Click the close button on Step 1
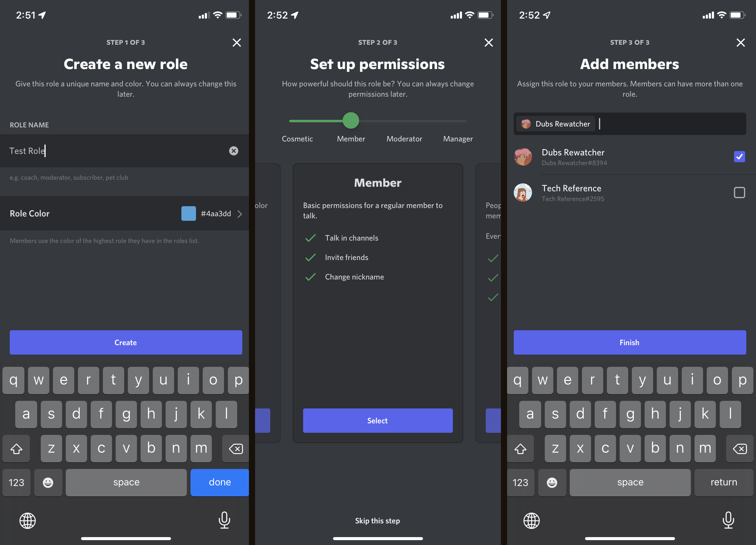Image resolution: width=756 pixels, height=545 pixels. coord(236,42)
